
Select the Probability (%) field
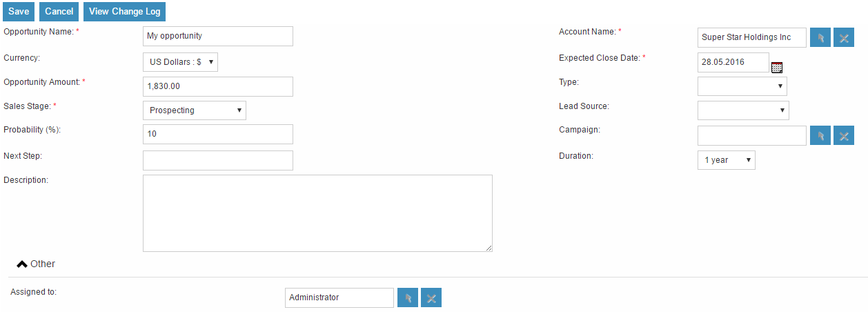(x=218, y=134)
